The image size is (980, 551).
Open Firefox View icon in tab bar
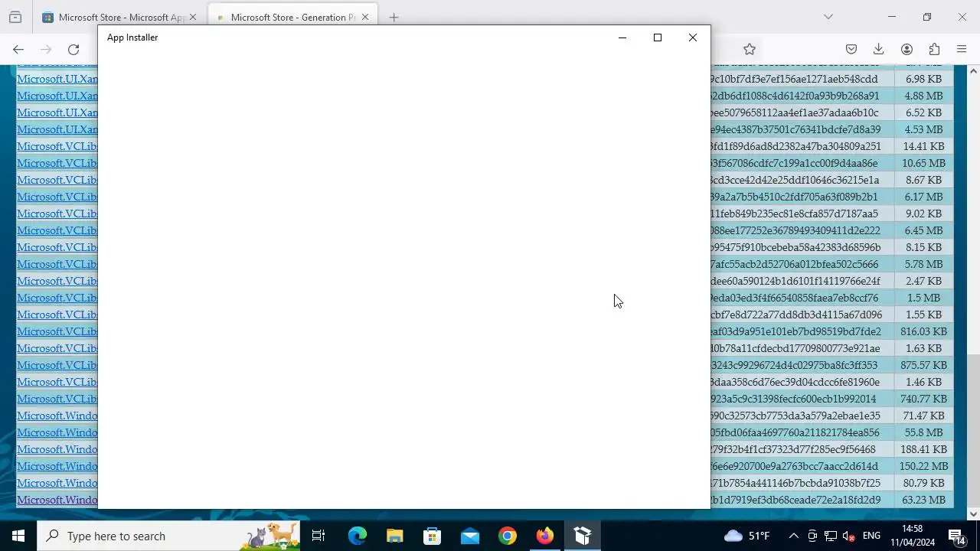15,17
